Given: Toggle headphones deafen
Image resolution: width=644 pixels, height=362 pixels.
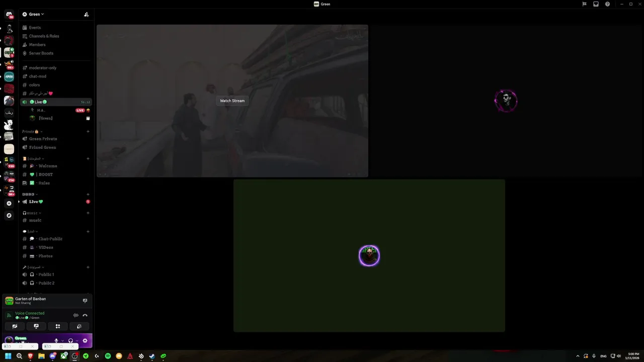Looking at the screenshot, I should (x=70, y=341).
